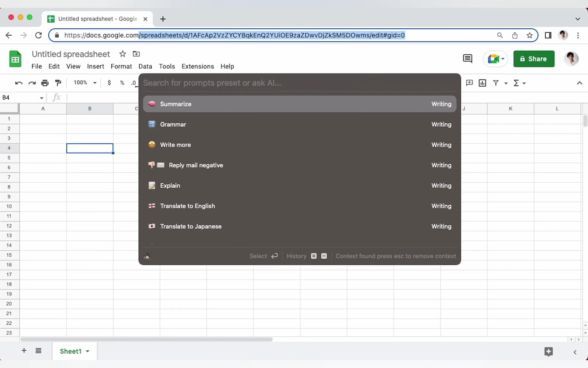
Task: Click the Redo icon in toolbar
Action: click(32, 83)
